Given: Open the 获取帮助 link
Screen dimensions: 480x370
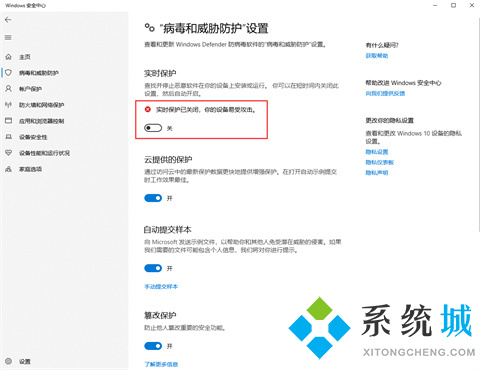Looking at the screenshot, I should [x=377, y=56].
